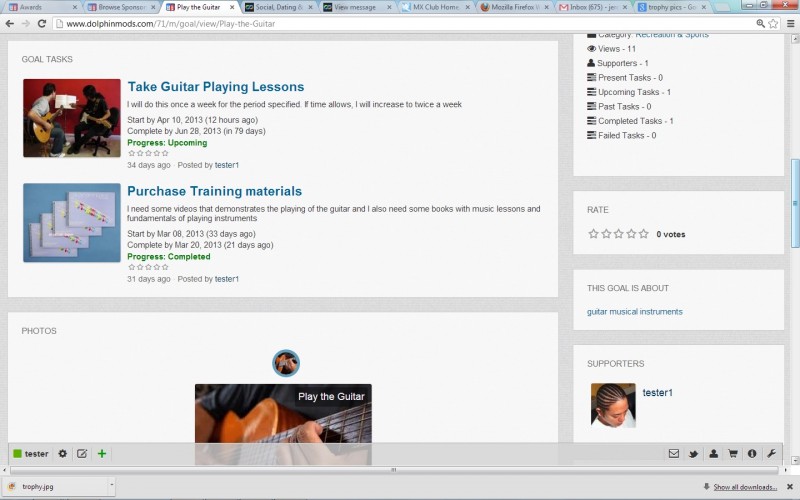Viewport: 800px width, 500px height.
Task: Switch to the MX Club Home tab
Action: coord(435,7)
